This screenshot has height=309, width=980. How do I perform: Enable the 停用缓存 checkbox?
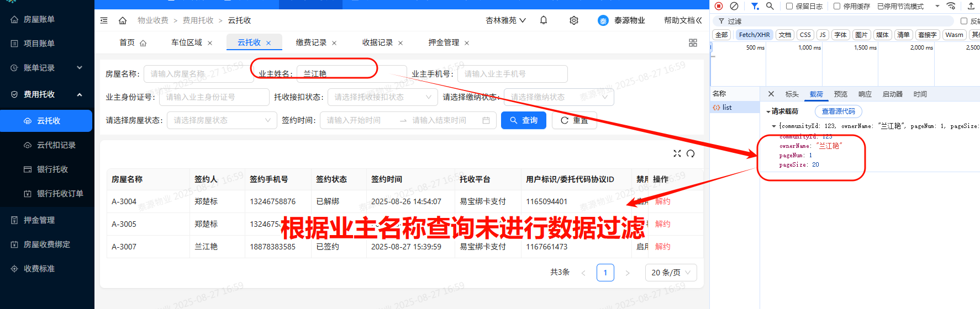[837, 6]
